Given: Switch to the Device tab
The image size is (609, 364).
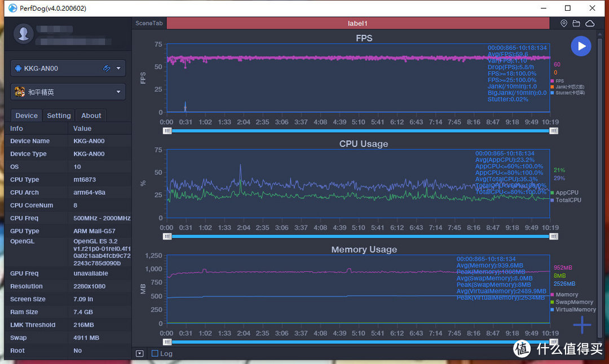Looking at the screenshot, I should coord(27,116).
